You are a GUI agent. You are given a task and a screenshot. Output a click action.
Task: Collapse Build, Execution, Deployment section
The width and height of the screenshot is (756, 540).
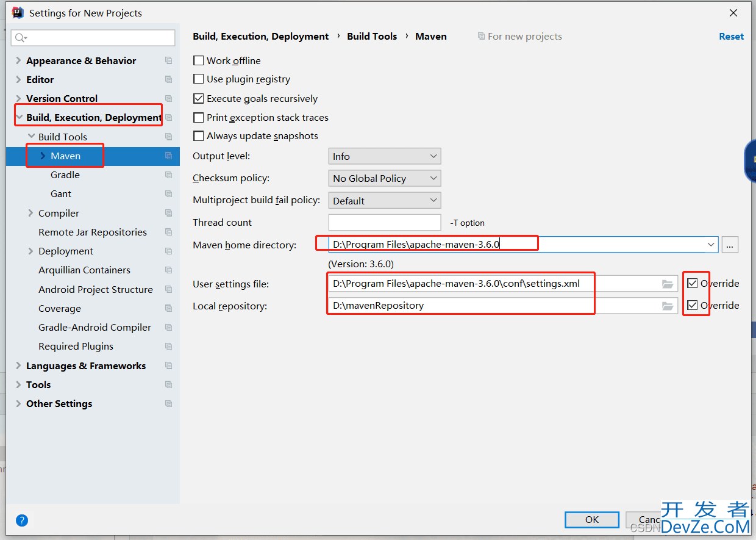pyautogui.click(x=19, y=118)
